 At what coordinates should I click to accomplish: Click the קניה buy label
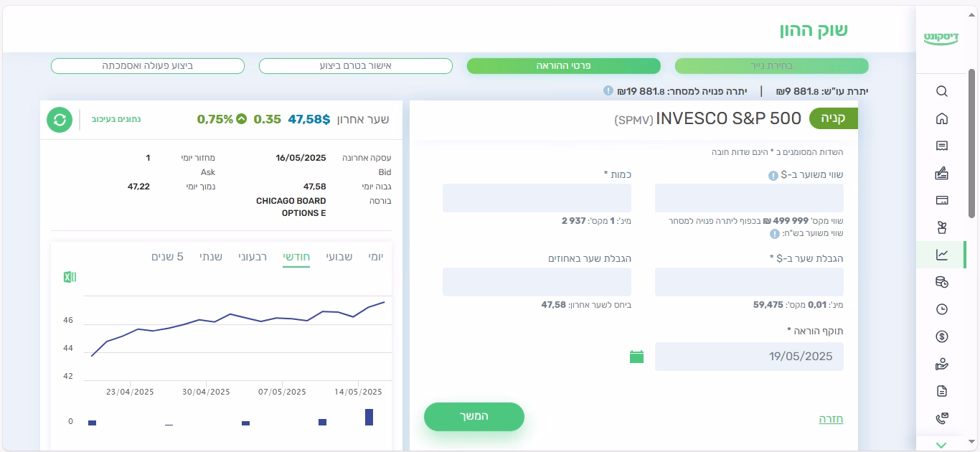pyautogui.click(x=834, y=119)
